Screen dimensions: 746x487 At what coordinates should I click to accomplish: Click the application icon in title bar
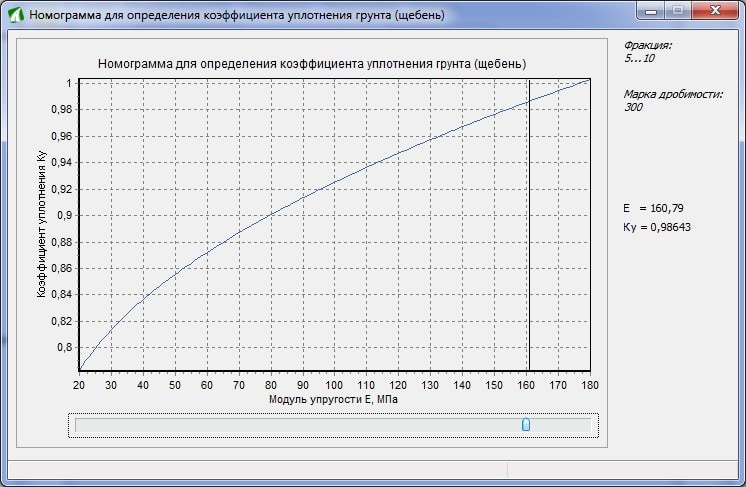point(16,15)
